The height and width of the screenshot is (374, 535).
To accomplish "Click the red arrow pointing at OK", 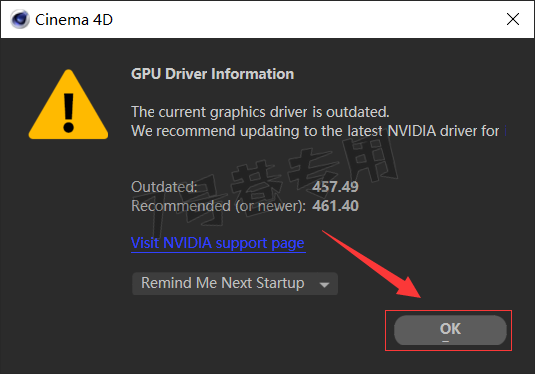I will tap(372, 264).
